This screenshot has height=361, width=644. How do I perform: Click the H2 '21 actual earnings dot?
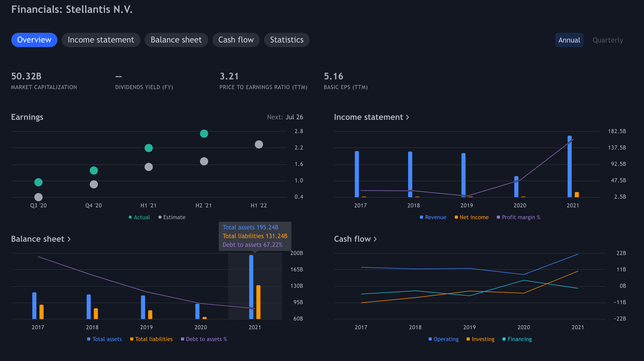(x=204, y=134)
